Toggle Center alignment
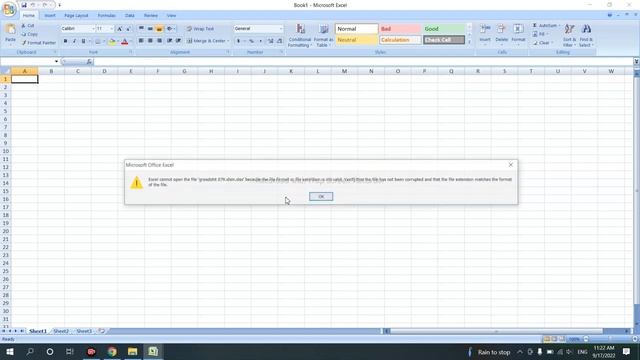This screenshot has height=360, width=640. click(150, 41)
